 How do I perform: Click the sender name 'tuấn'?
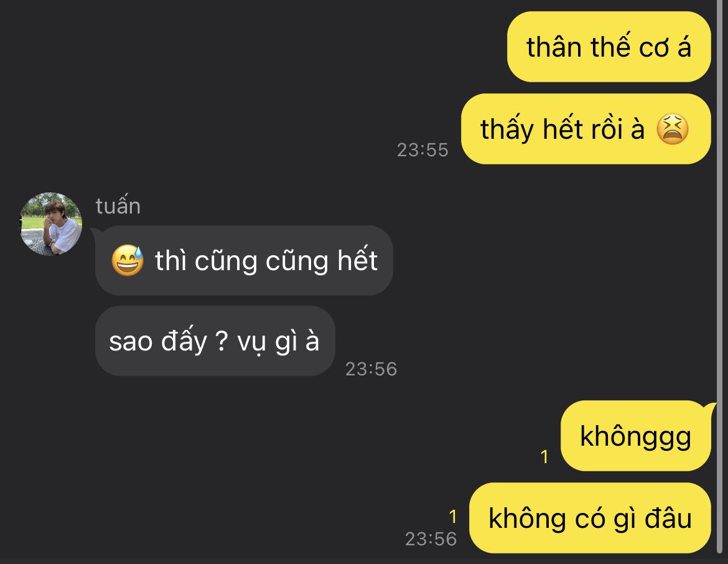click(x=118, y=206)
